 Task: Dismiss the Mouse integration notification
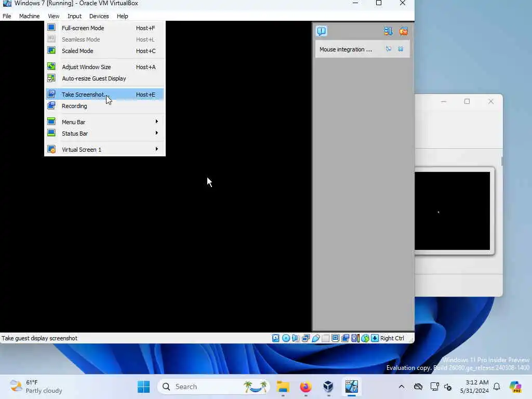coord(401,49)
